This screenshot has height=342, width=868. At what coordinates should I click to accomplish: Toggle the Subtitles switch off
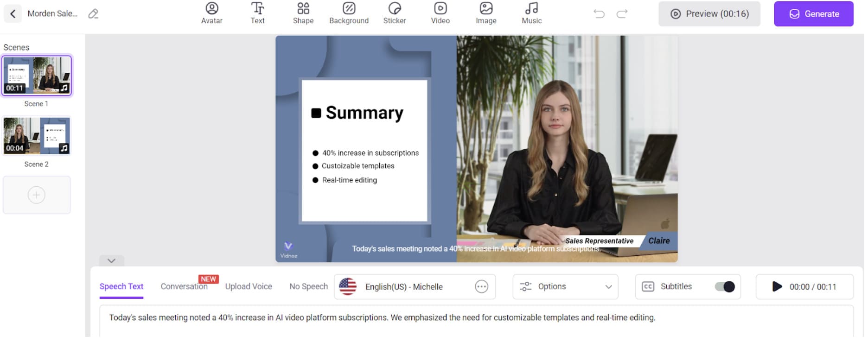tap(724, 287)
